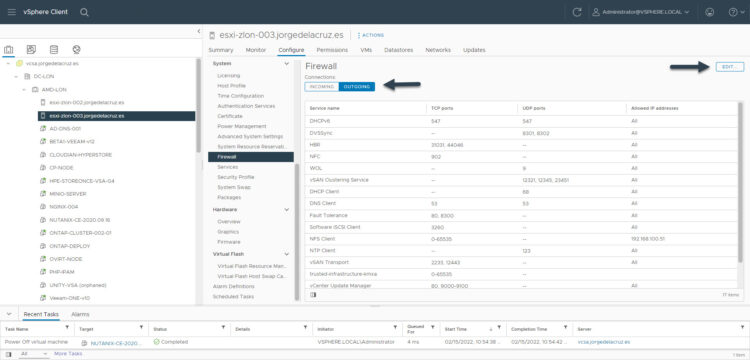Open the Help question-mark menu

coord(736,12)
